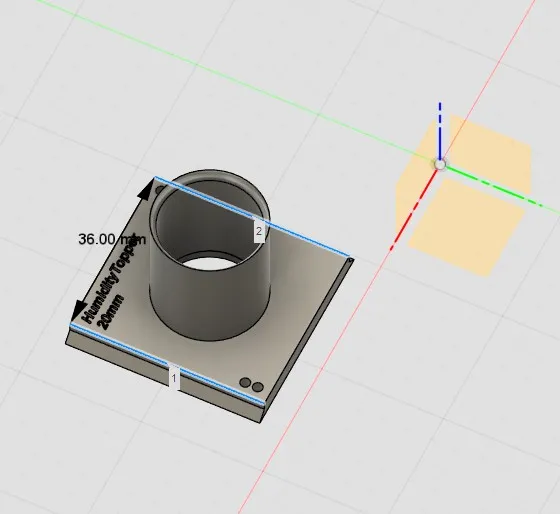Click the two small holes on plate corner
Image resolution: width=560 pixels, height=514 pixels.
[x=251, y=385]
